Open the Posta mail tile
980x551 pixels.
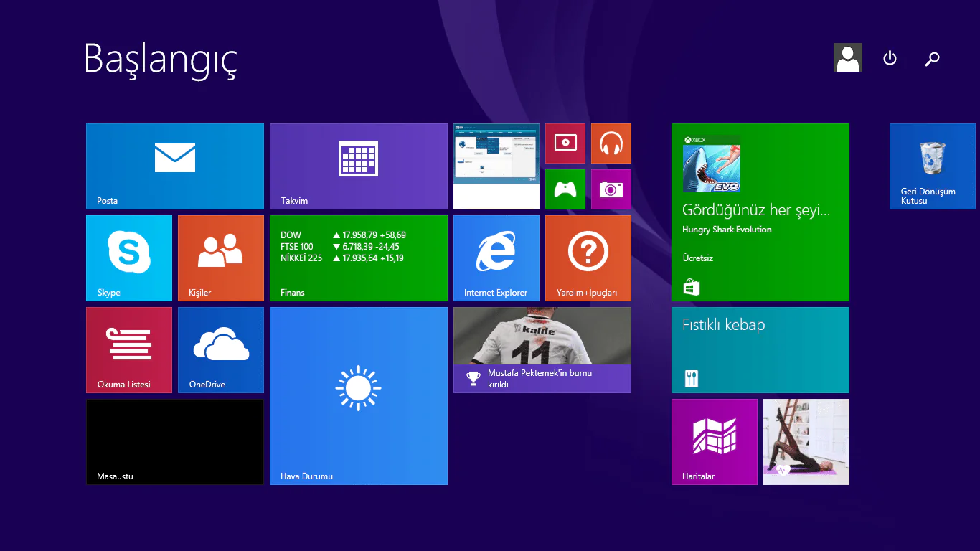(174, 166)
